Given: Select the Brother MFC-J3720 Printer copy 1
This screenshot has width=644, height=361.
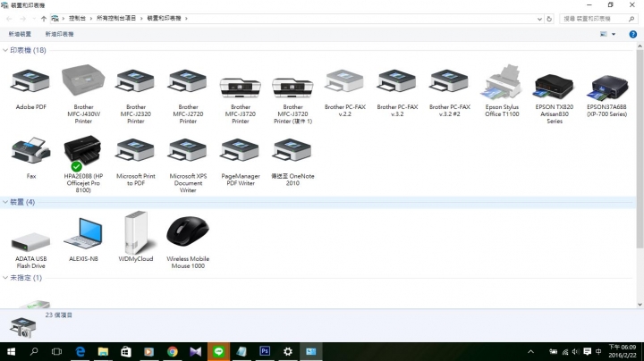Looking at the screenshot, I should pos(292,86).
